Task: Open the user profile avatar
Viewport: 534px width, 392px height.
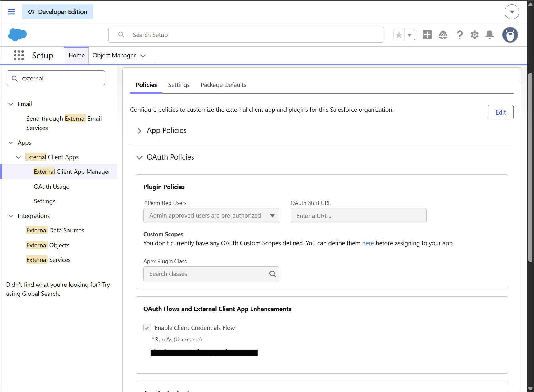Action: [510, 35]
